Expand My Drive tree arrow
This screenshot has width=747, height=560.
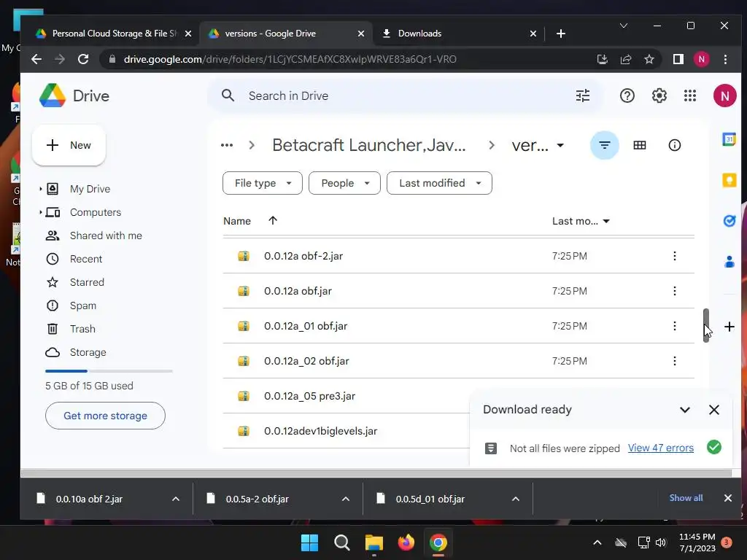(41, 189)
